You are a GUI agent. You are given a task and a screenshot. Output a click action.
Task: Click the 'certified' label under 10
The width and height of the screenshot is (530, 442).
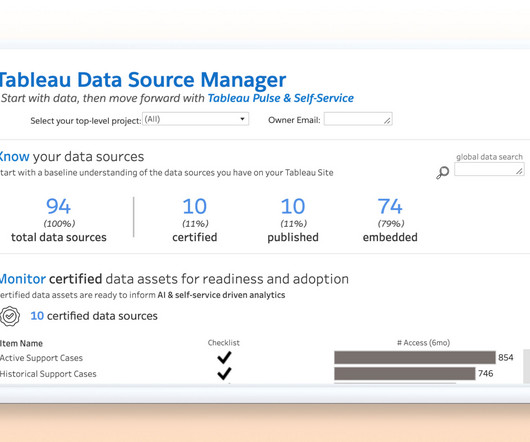point(195,237)
